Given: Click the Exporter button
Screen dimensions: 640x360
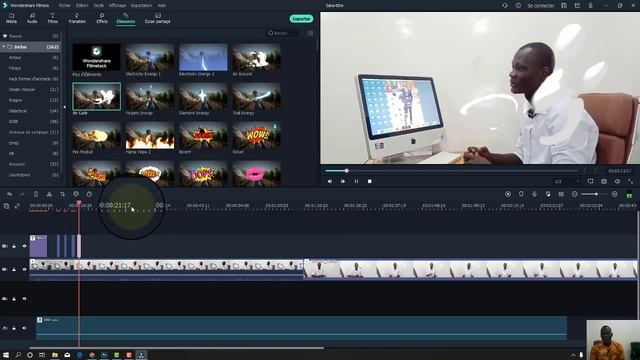Looking at the screenshot, I should 301,19.
